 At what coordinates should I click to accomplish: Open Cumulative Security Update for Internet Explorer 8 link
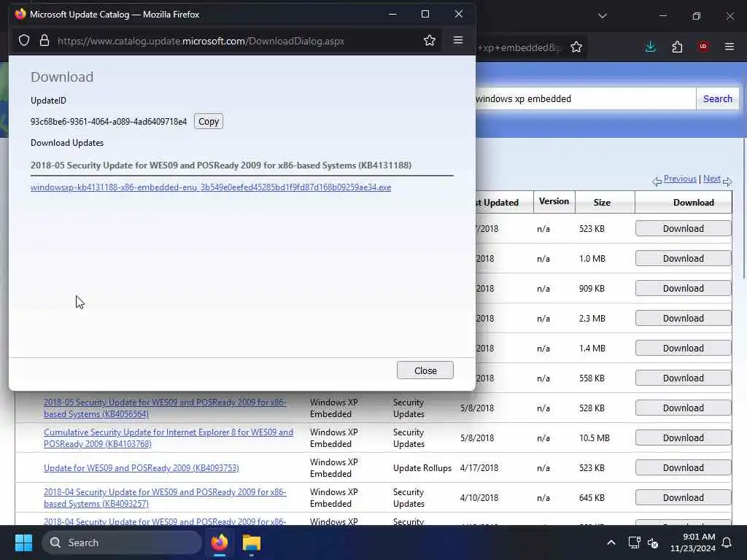(169, 438)
